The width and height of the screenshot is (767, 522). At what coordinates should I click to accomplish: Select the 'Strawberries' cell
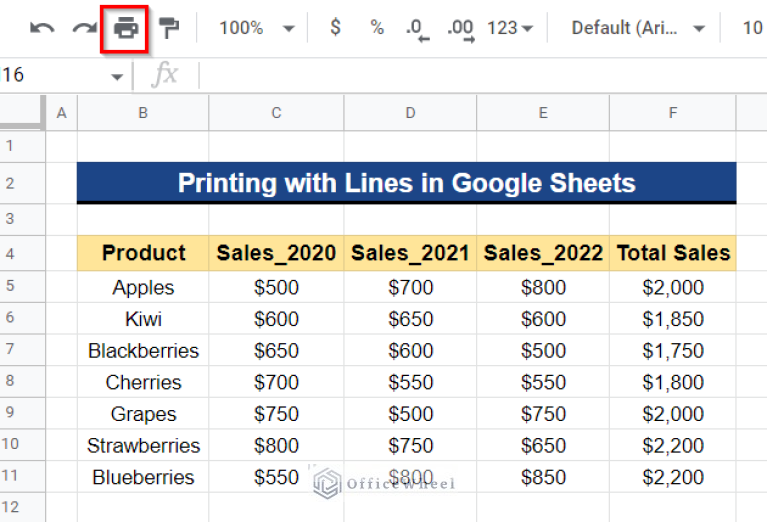143,445
